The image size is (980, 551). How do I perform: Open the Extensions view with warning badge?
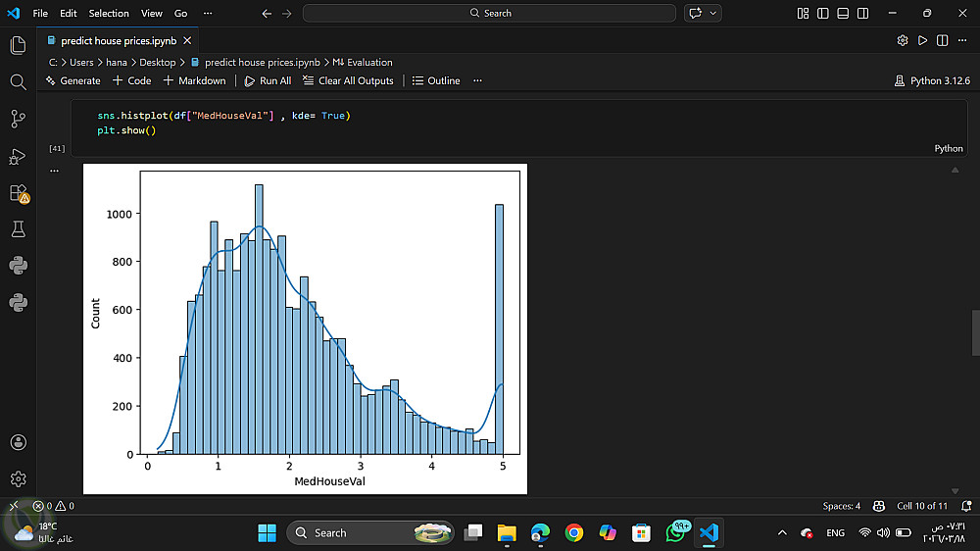pos(19,193)
